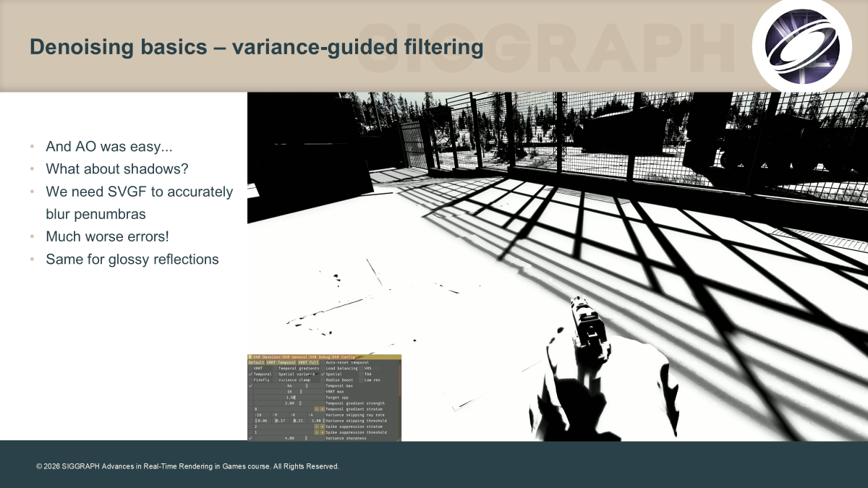Click the Temporal gradient stratum field showing 8
Screen dimensions: 868x488
click(284, 409)
